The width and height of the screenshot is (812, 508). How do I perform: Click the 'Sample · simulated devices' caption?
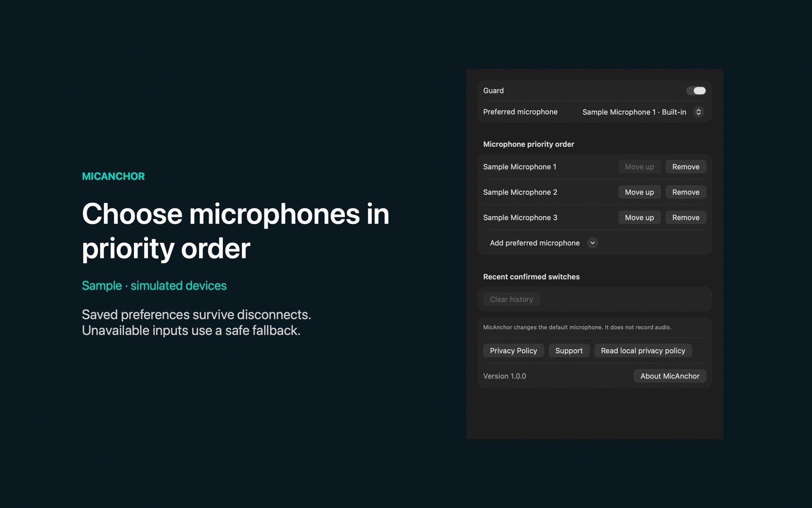pyautogui.click(x=154, y=285)
